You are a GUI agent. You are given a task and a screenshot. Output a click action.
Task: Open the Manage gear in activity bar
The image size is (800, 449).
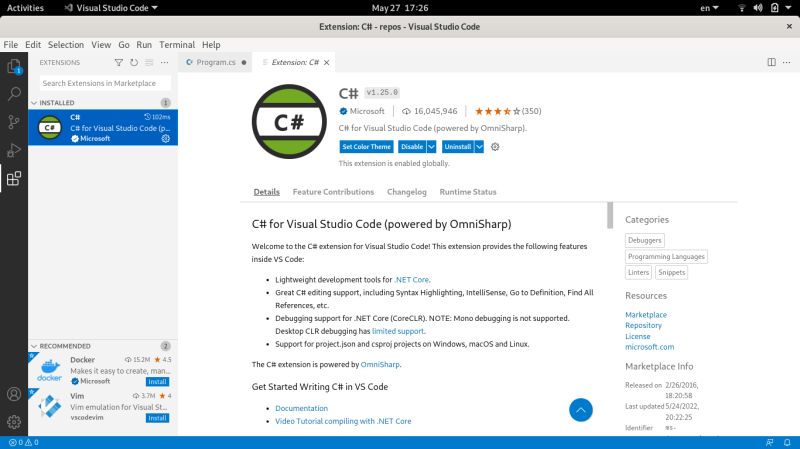point(14,422)
